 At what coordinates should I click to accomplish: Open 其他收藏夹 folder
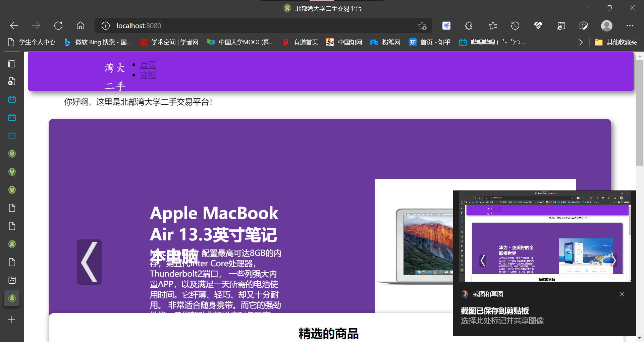pos(616,42)
